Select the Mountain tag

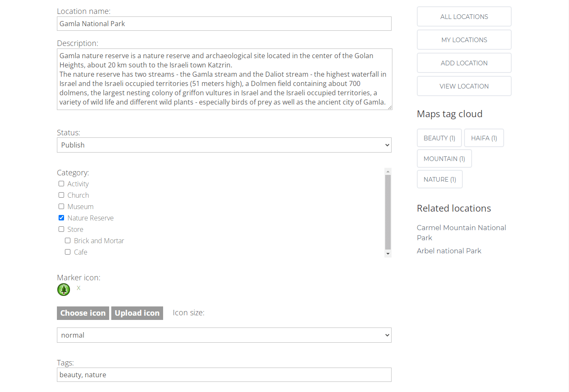coord(444,159)
